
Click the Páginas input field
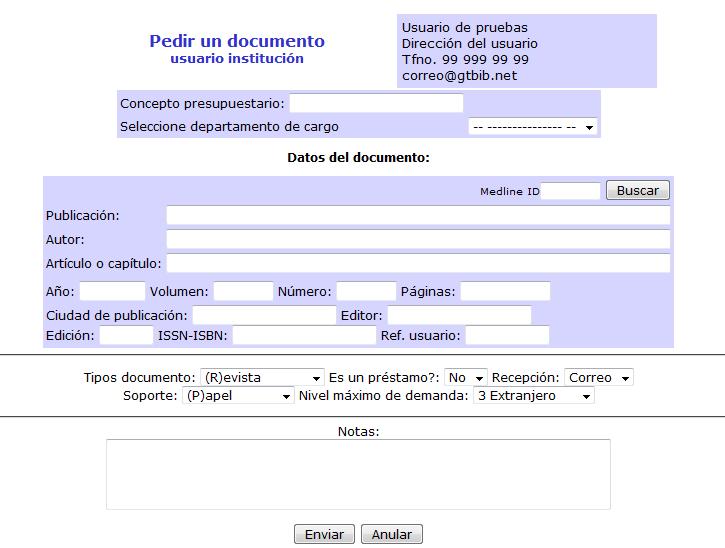click(504, 292)
